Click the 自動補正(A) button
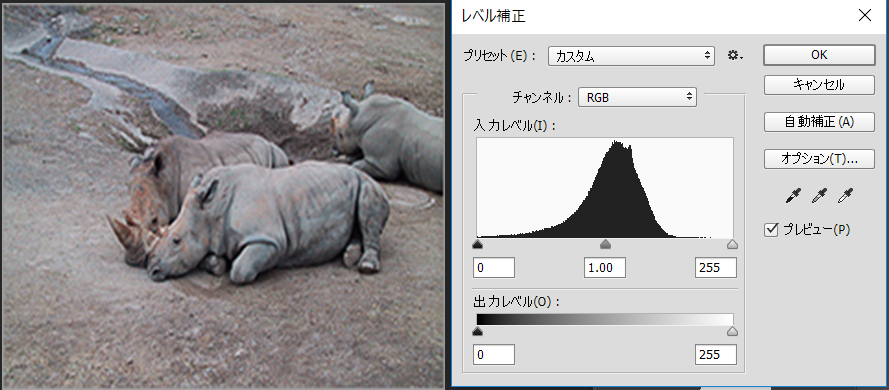This screenshot has height=390, width=889. pyautogui.click(x=819, y=122)
